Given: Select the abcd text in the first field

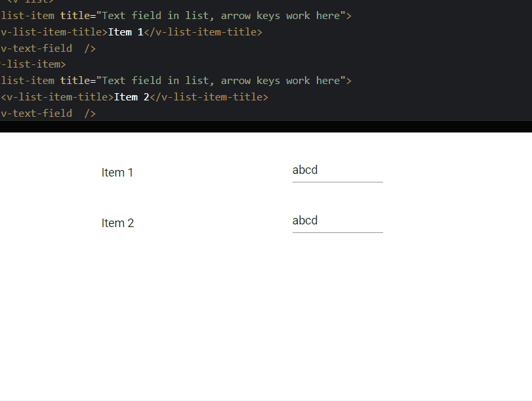Looking at the screenshot, I should pyautogui.click(x=304, y=169).
